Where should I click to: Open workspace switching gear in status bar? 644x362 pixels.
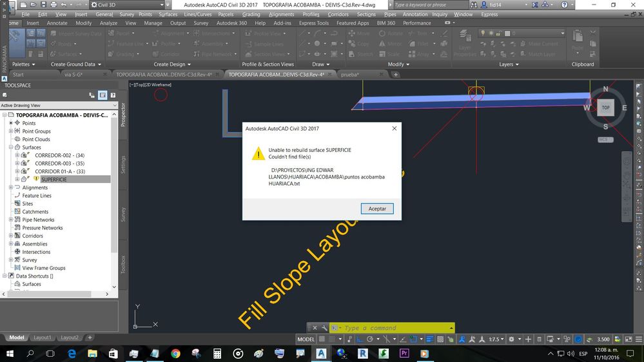(511, 339)
